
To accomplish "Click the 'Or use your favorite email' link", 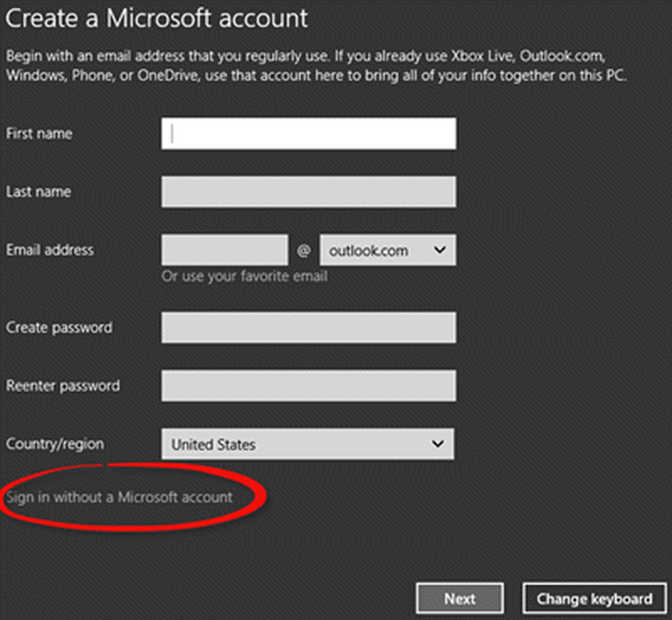I will click(245, 276).
